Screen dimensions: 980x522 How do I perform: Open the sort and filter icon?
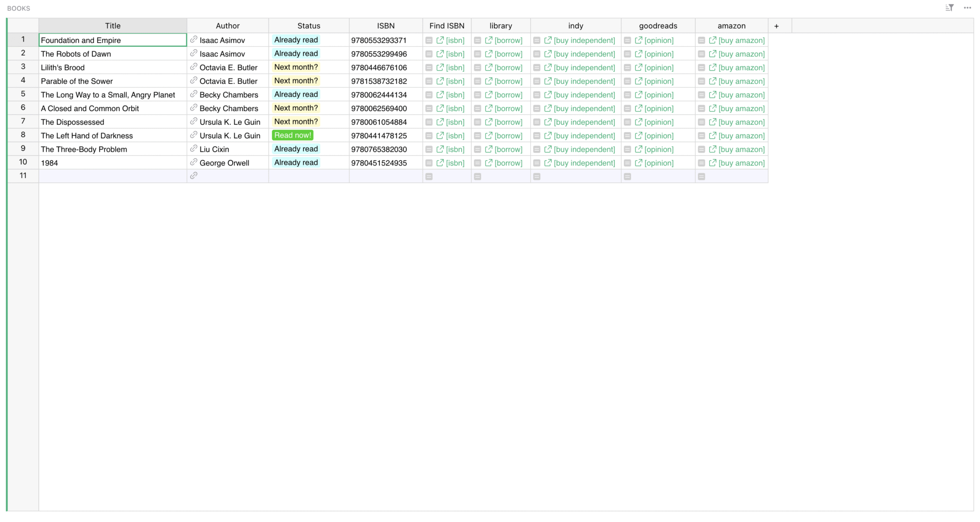[x=949, y=8]
